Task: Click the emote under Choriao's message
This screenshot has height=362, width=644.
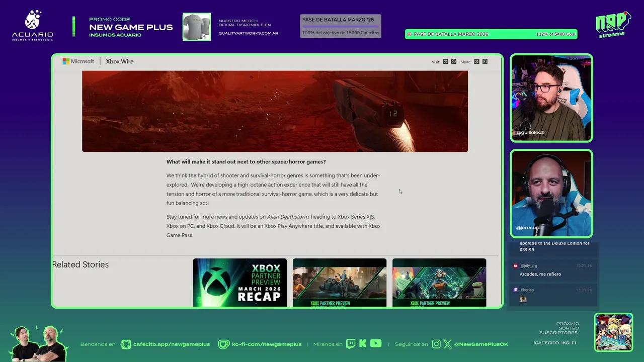Action: pos(523,299)
